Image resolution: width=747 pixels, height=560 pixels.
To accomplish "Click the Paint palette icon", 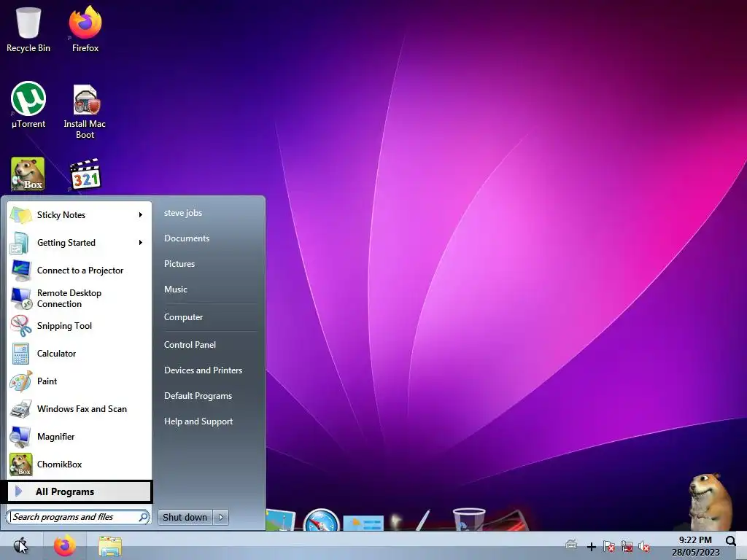I will (x=21, y=381).
